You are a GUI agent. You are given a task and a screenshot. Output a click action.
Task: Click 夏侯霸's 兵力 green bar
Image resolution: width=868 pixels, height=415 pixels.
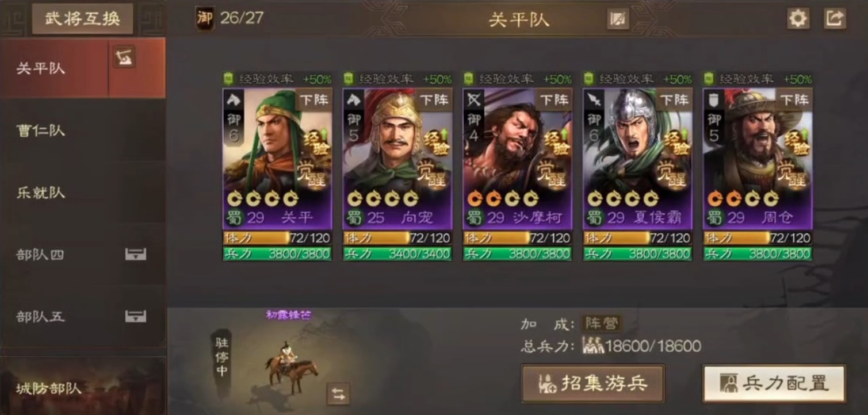click(x=637, y=253)
